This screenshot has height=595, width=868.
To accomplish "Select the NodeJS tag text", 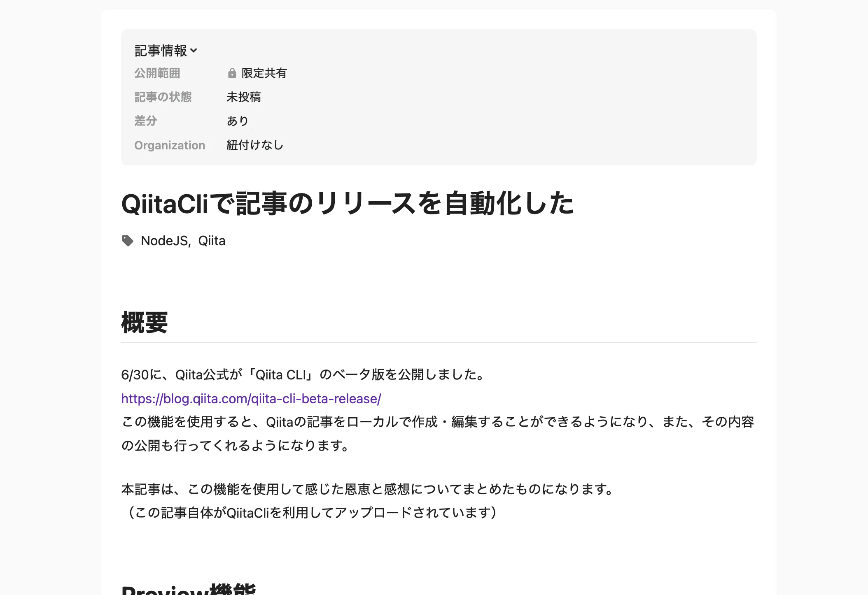I will click(x=164, y=241).
